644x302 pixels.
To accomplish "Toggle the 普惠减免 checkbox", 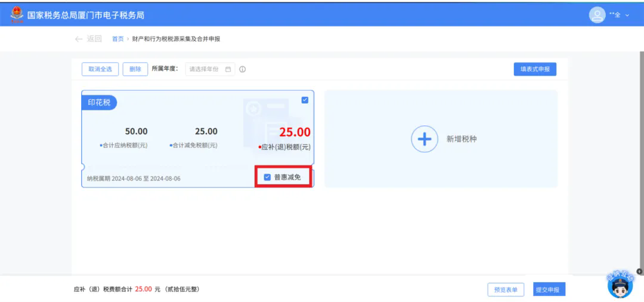I will 267,177.
